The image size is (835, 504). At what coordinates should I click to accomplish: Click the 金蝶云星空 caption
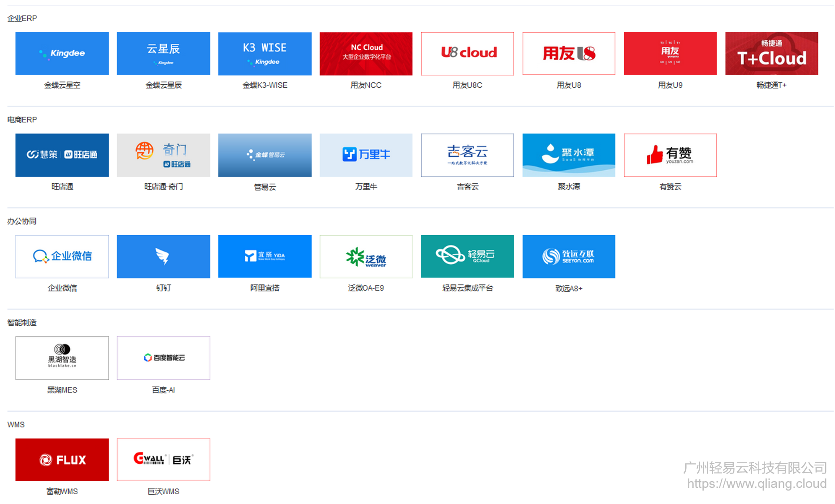pos(62,85)
